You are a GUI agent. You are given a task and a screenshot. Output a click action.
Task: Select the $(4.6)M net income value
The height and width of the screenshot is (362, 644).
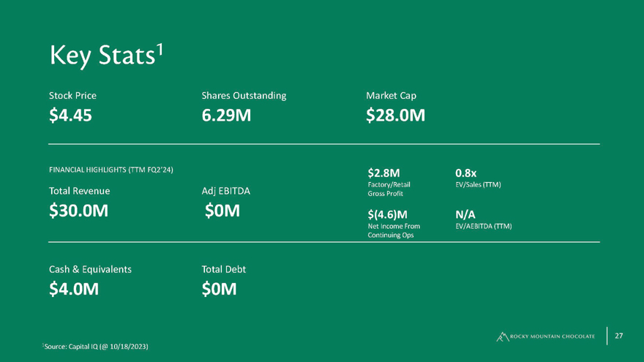click(388, 214)
